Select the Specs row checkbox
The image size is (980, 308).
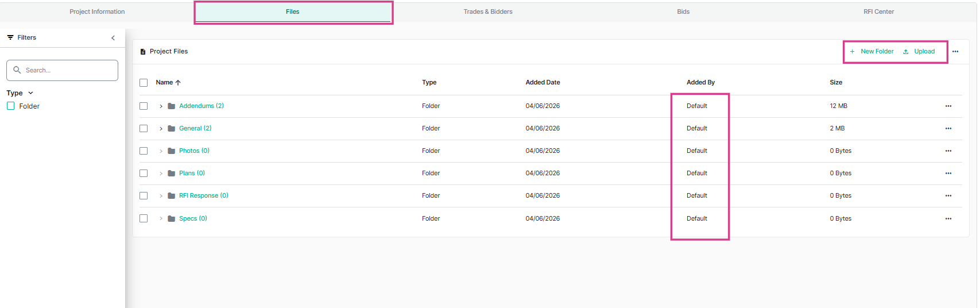[x=144, y=218]
